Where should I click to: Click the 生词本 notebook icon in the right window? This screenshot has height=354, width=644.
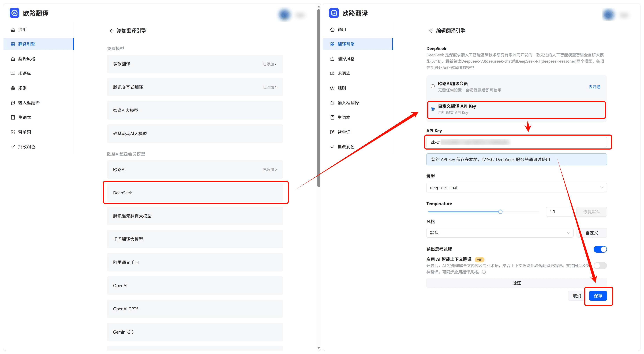click(x=332, y=117)
